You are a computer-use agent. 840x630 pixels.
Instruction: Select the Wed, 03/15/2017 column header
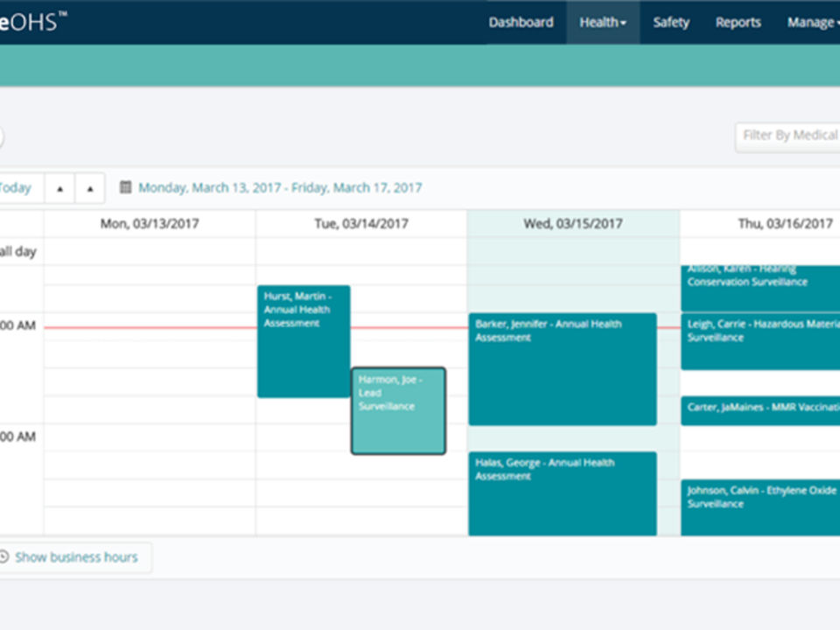(573, 223)
